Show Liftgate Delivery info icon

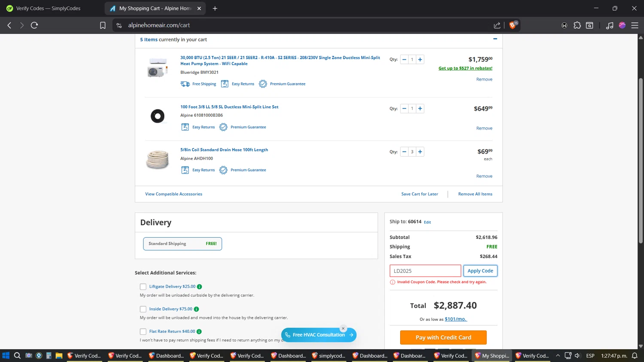[199, 287]
